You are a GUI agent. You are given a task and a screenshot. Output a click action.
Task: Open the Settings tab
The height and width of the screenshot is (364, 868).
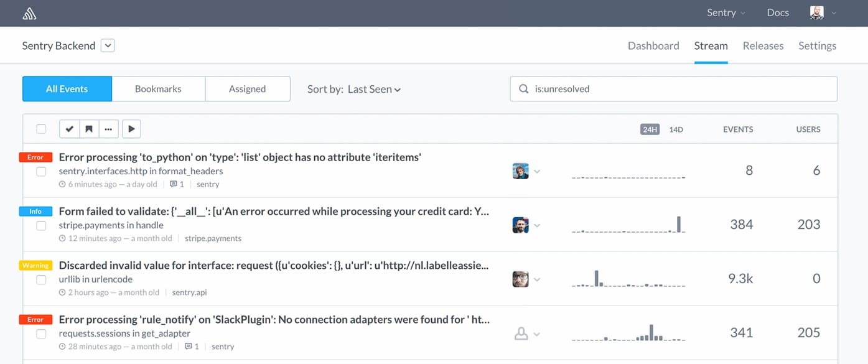click(817, 45)
